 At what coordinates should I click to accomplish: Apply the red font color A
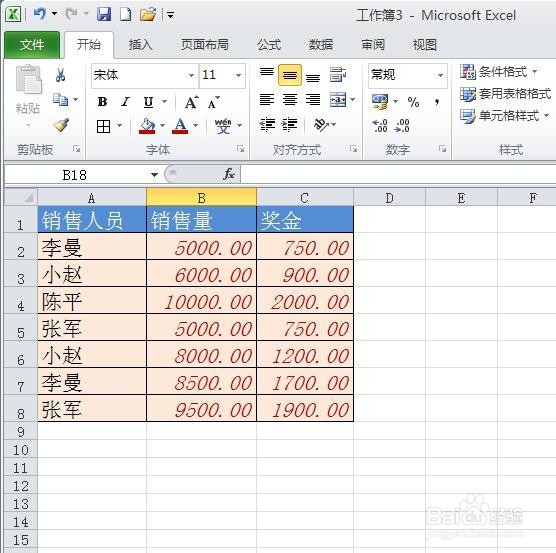click(180, 126)
